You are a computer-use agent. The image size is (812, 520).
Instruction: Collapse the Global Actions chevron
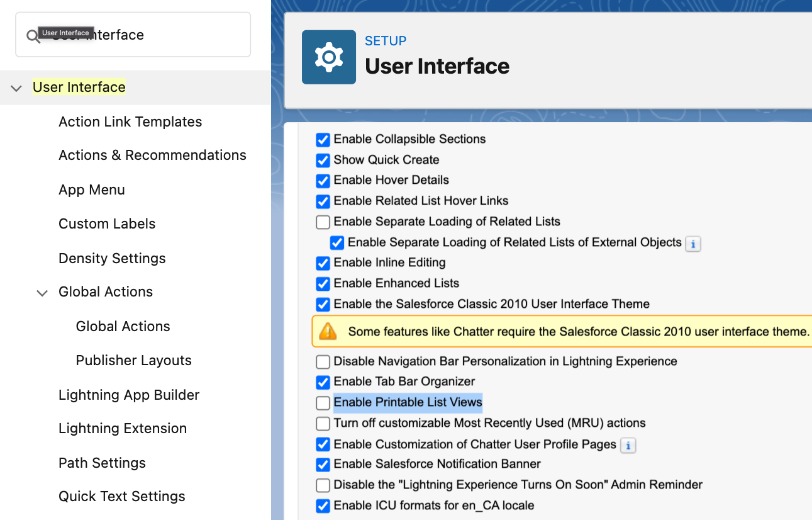(x=42, y=293)
